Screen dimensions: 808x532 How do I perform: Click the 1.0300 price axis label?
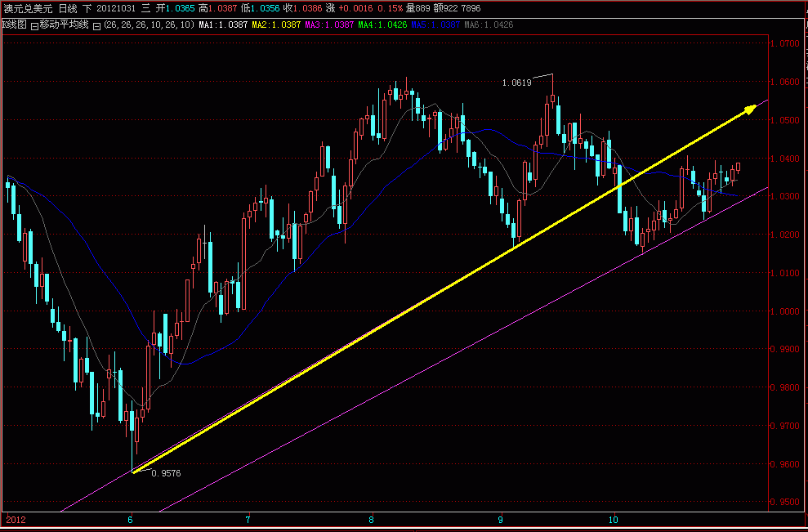[784, 196]
